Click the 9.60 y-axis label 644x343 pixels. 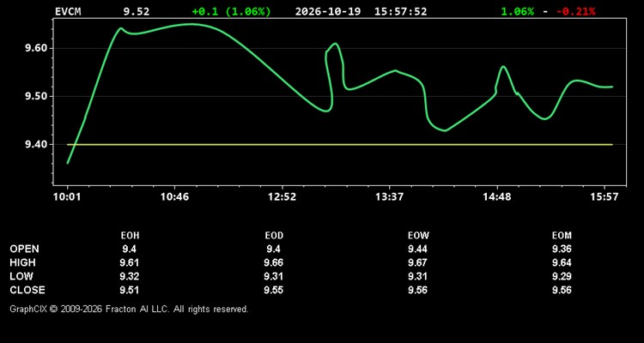(x=37, y=48)
